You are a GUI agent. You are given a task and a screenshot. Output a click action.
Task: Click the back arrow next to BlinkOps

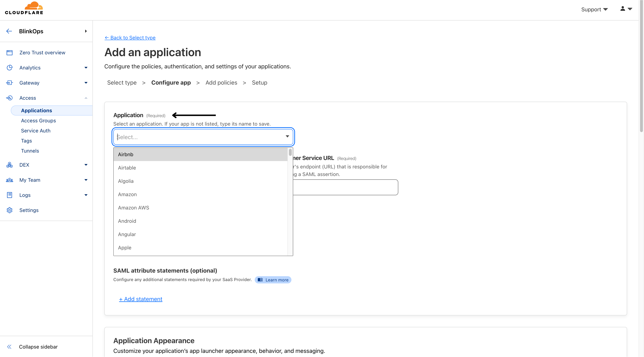[9, 31]
